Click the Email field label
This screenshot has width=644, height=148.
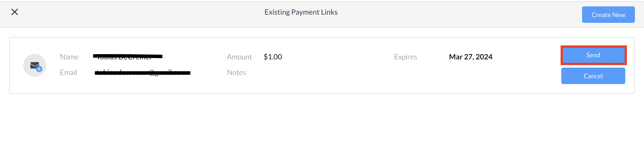(x=68, y=72)
